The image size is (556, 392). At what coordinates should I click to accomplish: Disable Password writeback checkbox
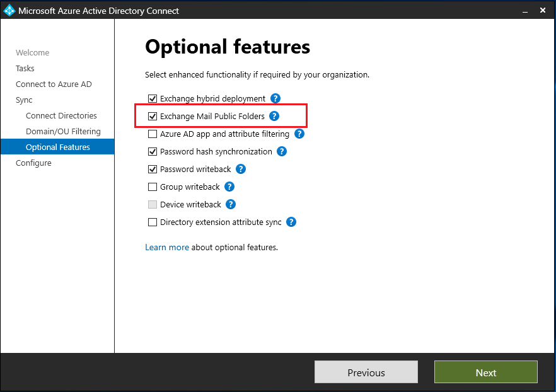point(152,169)
